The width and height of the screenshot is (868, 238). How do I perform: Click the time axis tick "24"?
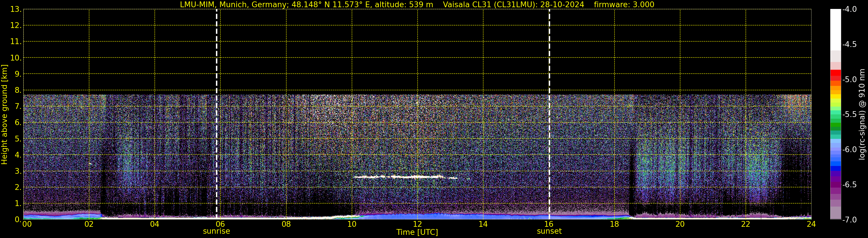(x=811, y=224)
